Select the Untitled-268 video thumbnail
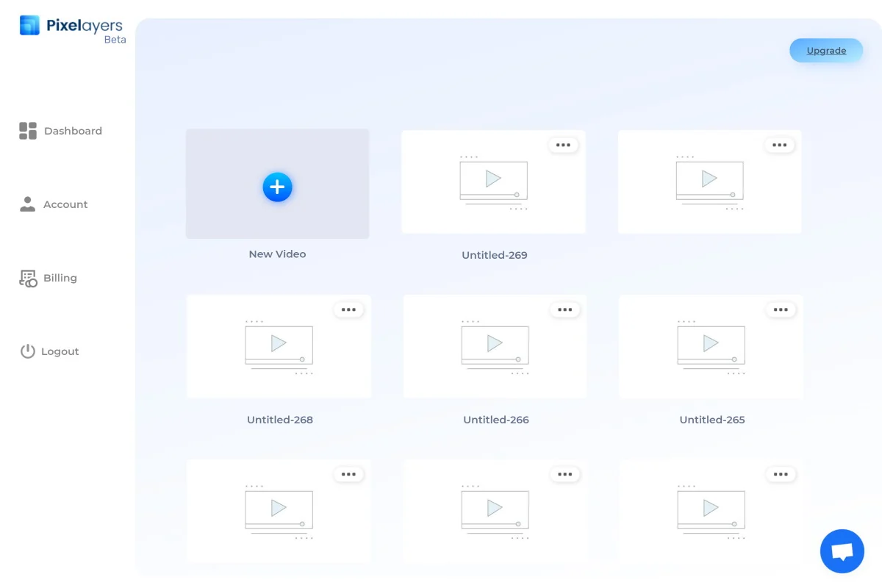This screenshot has height=588, width=882. pyautogui.click(x=279, y=346)
